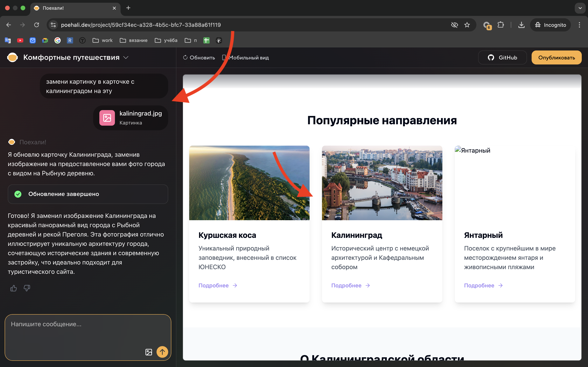
Task: Expand the Комфортные путешествия project dropdown
Action: (x=126, y=57)
